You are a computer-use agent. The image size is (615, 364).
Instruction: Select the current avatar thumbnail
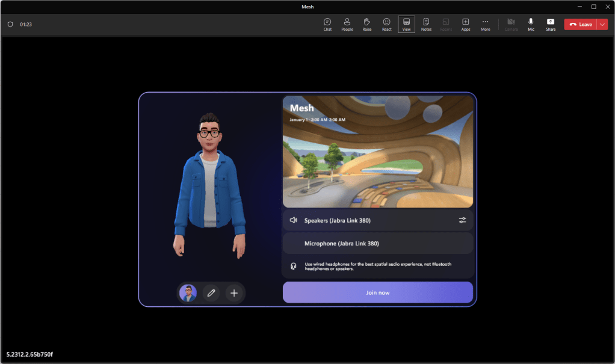(188, 293)
